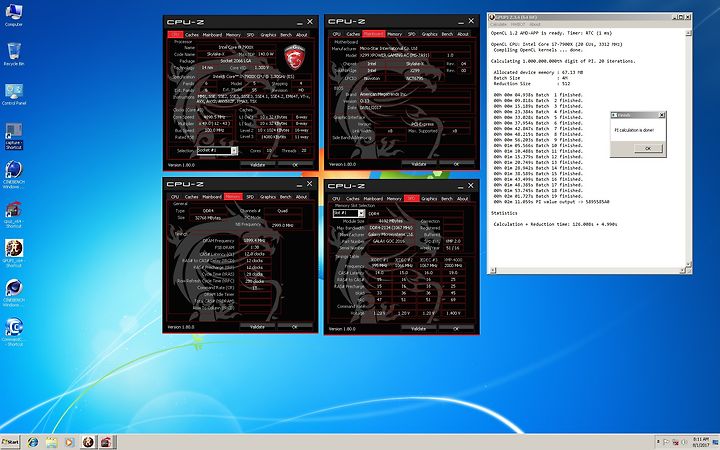Open the Computer desktop icon
Viewport: 720px width, 450px height.
(x=13, y=15)
